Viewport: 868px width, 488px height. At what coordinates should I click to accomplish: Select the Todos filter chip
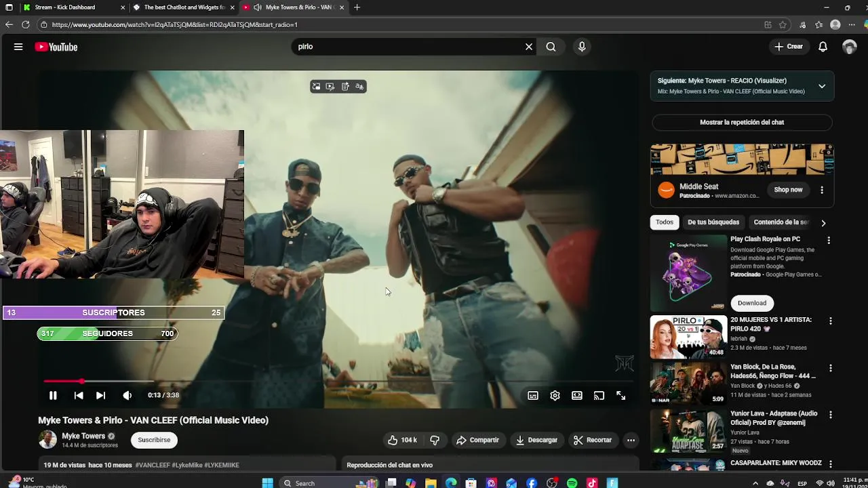tap(665, 222)
